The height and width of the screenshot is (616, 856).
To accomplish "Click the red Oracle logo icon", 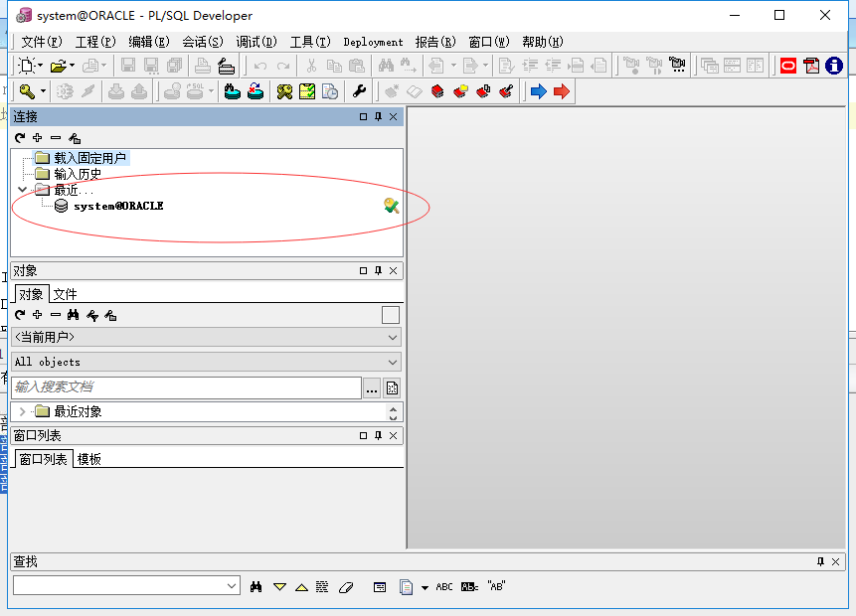I will click(788, 66).
